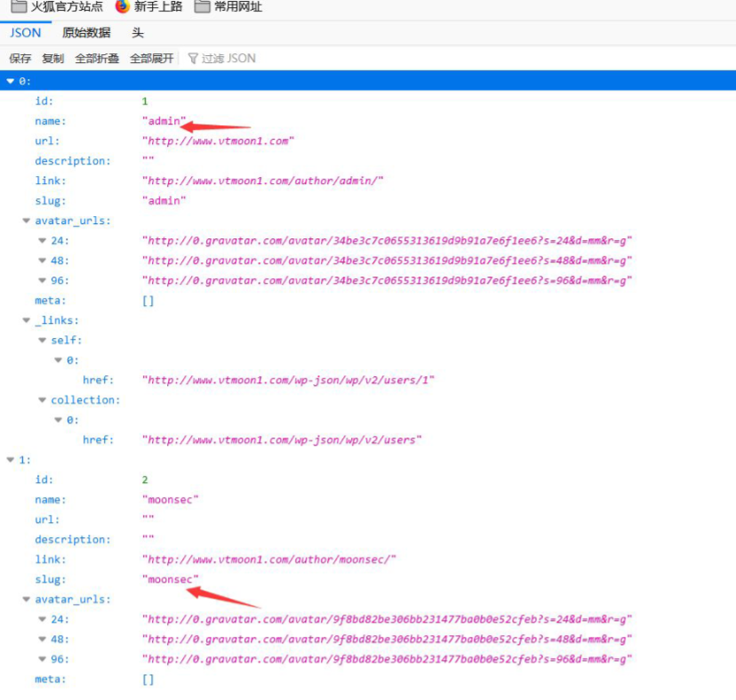
Task: Collapse the self node
Action: coord(43,341)
